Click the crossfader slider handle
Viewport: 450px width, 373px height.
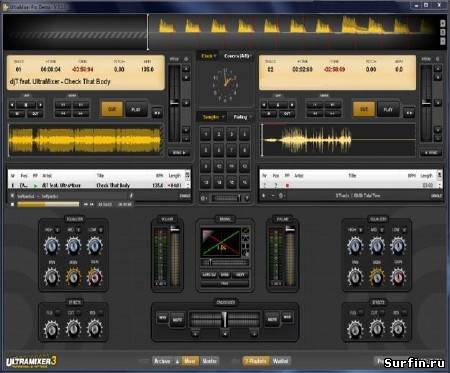[225, 319]
